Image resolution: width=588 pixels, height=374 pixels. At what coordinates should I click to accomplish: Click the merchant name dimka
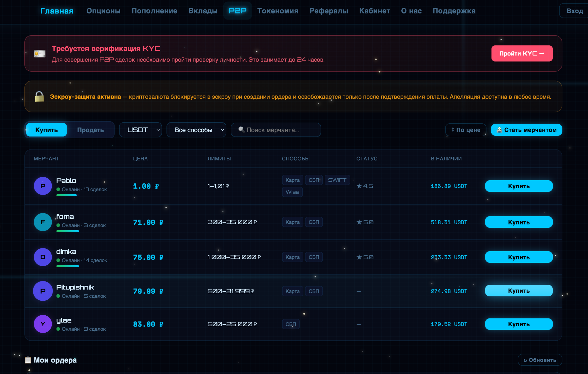coord(66,252)
